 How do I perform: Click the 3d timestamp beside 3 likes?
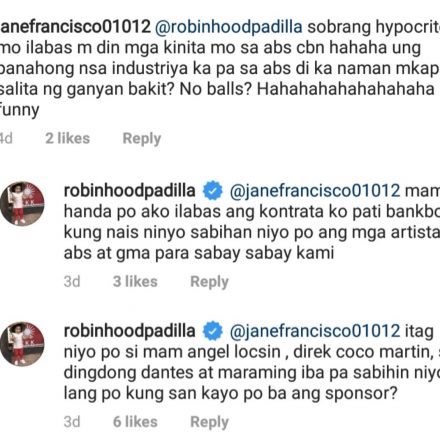pos(72,281)
